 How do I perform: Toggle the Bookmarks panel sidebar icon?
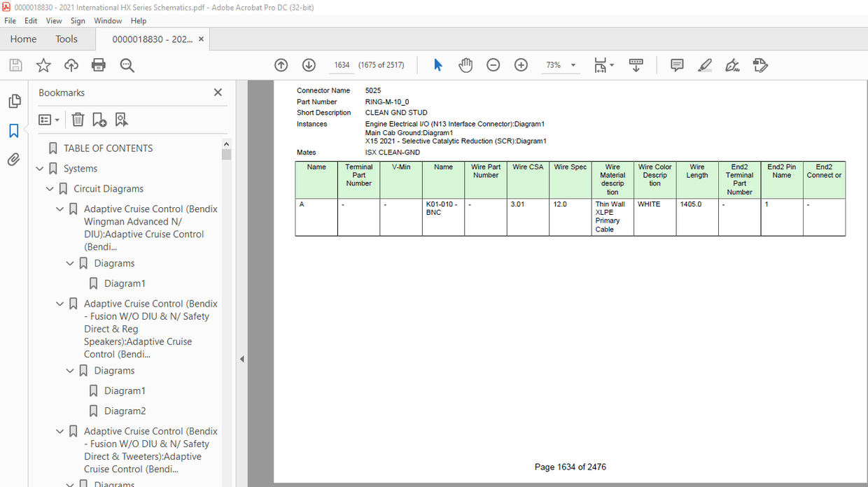[14, 131]
